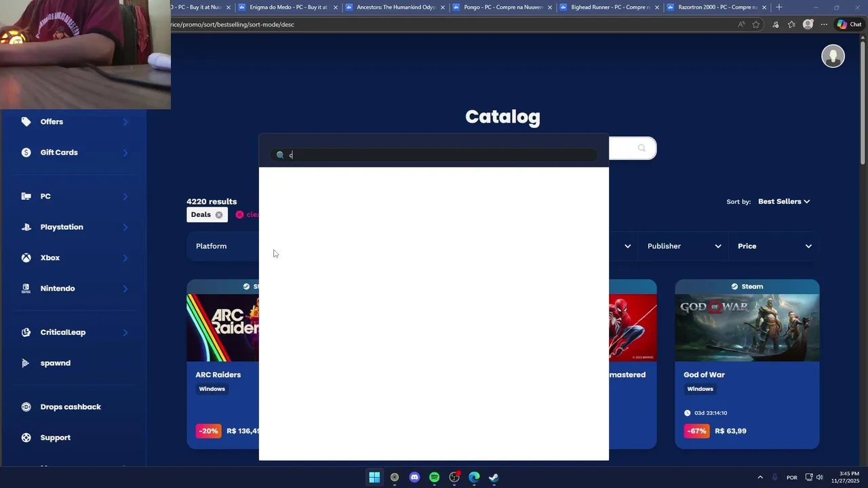Open the Price filter dropdown
Screen dimensions: 868x488
tap(774, 246)
